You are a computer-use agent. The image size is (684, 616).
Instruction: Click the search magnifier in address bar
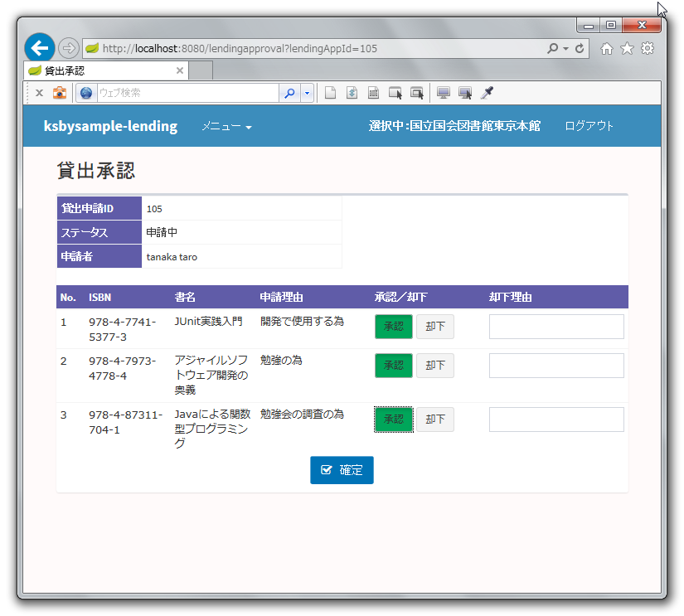pos(553,48)
